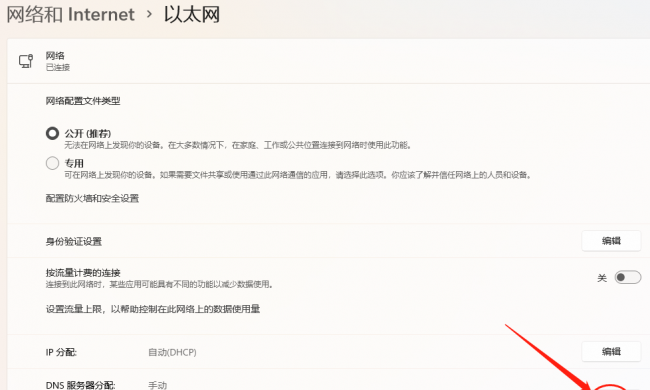This screenshot has height=390, width=650.
Task: Toggle the 按流量计费的连接 switch
Action: [628, 277]
